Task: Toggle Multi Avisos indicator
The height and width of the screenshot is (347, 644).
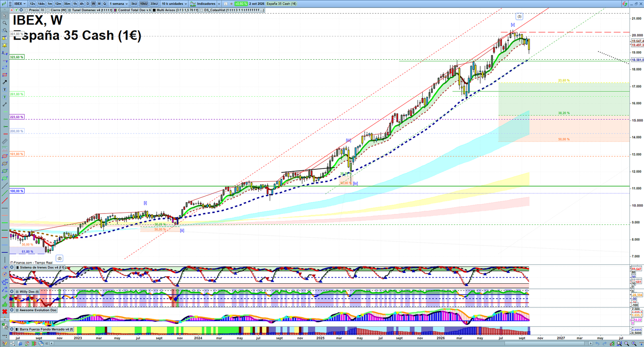Action: (154, 10)
